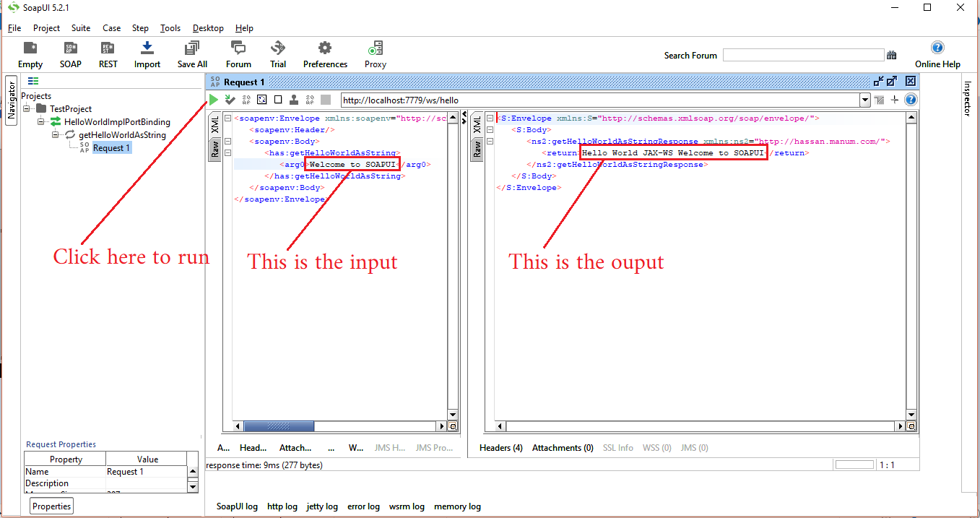This screenshot has width=980, height=518.
Task: Fold the soapenv:Body element in request
Action: point(227,142)
